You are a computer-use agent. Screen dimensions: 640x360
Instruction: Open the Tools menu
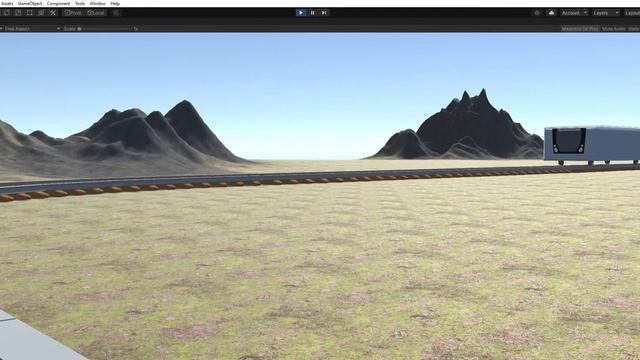coord(80,3)
